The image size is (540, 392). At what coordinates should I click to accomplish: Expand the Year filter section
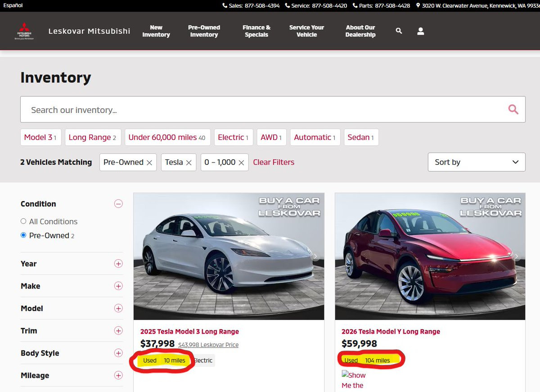[x=118, y=264]
